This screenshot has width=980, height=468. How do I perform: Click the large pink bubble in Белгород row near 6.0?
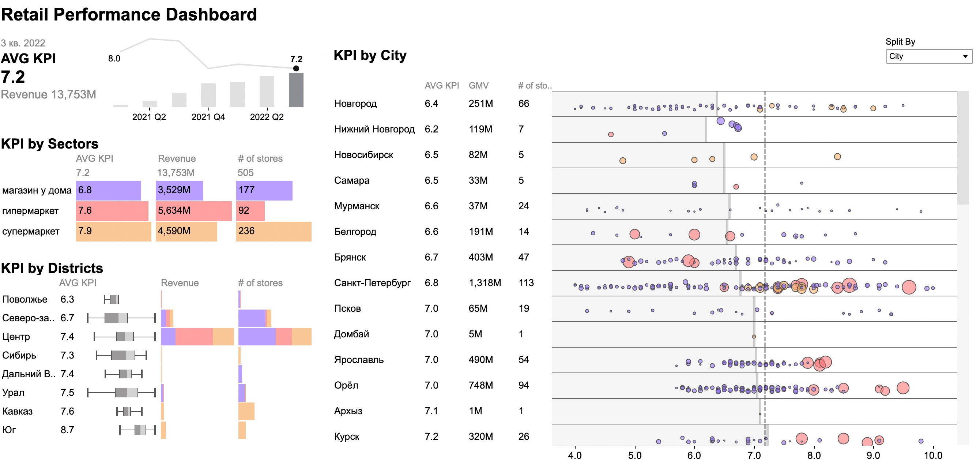(x=694, y=235)
